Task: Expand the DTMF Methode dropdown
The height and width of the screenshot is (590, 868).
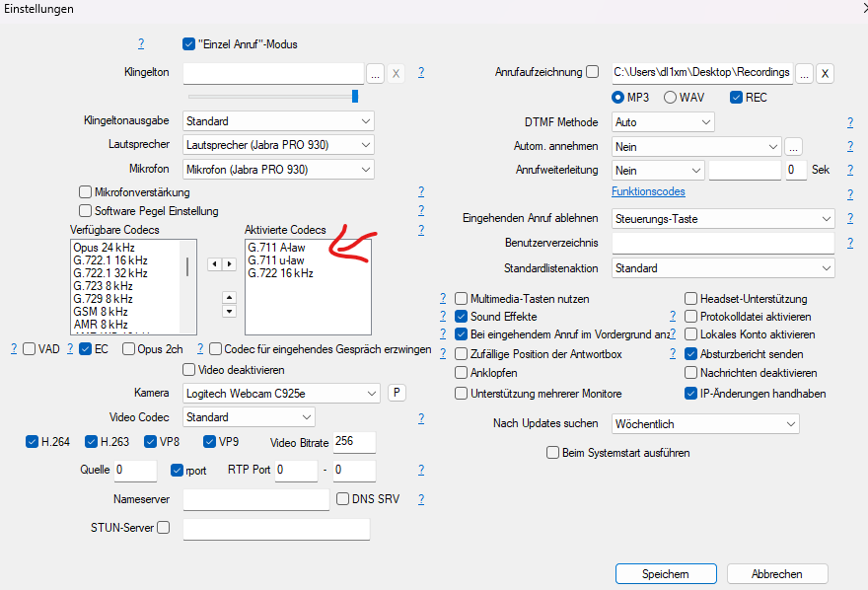Action: pos(662,122)
